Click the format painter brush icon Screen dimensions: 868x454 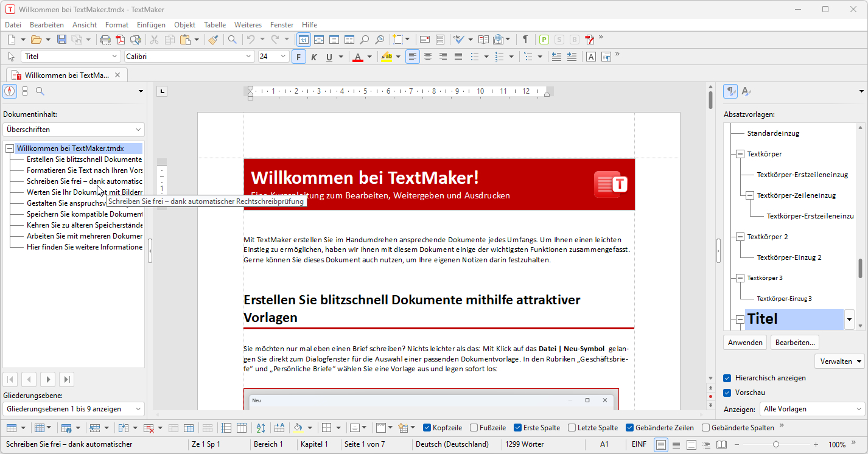[212, 40]
